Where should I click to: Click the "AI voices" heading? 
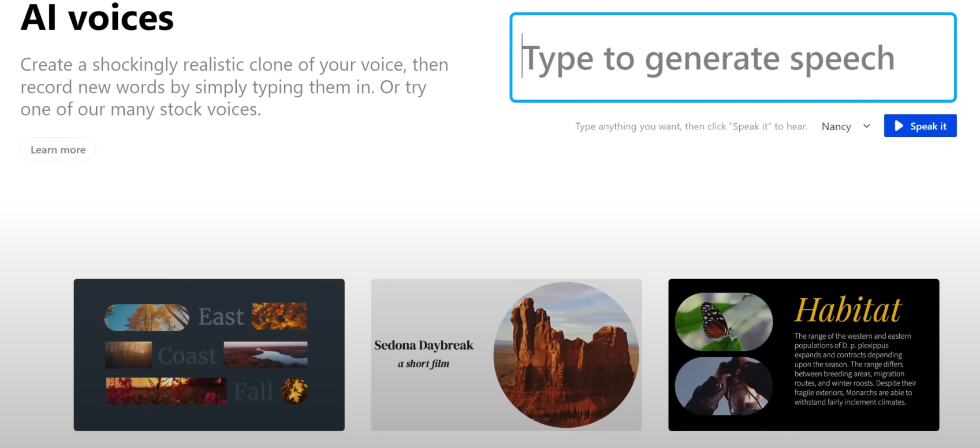[97, 18]
